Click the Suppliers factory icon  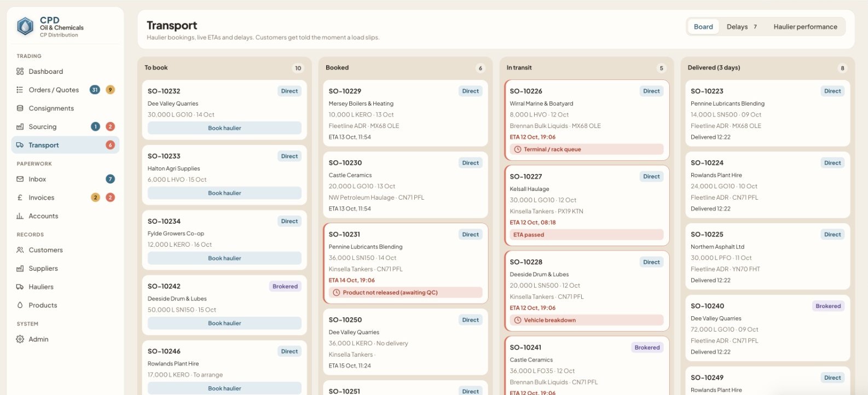[x=20, y=269]
